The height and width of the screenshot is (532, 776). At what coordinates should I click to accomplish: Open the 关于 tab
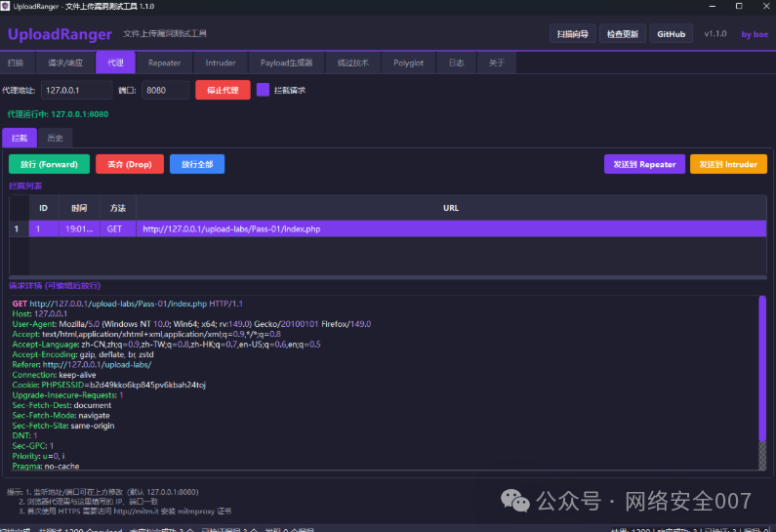coord(497,62)
